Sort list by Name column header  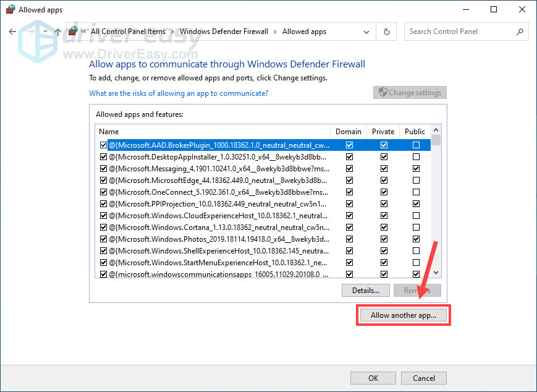(213, 132)
